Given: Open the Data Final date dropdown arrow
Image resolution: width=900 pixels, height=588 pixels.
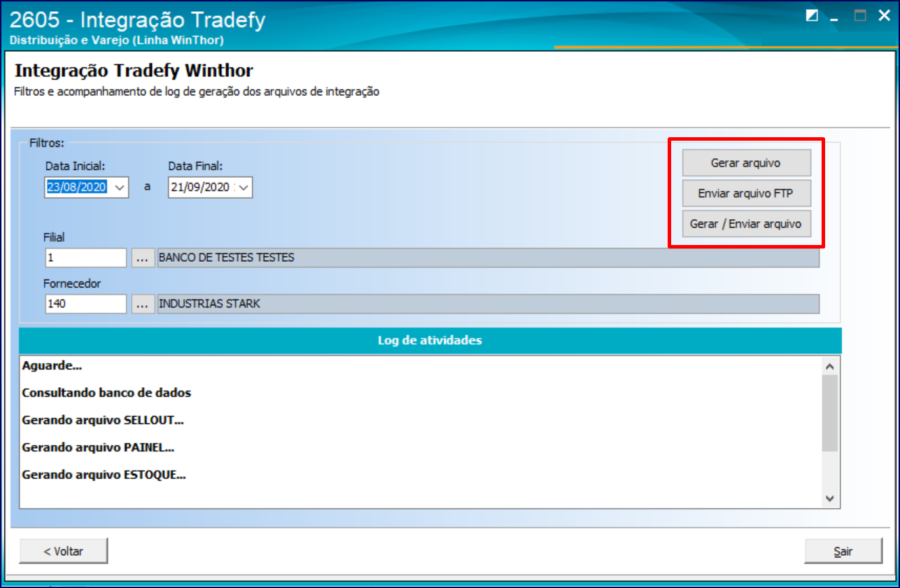Looking at the screenshot, I should [x=243, y=188].
